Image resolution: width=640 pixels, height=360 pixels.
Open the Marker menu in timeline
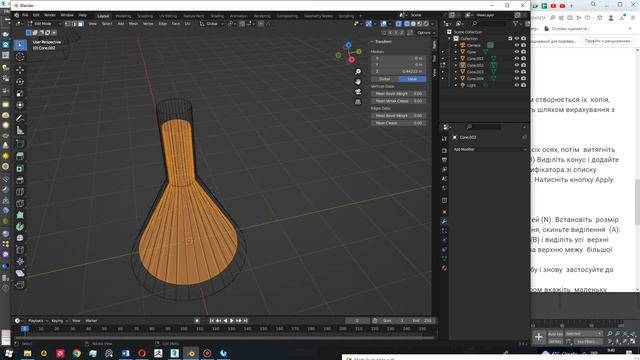point(91,321)
